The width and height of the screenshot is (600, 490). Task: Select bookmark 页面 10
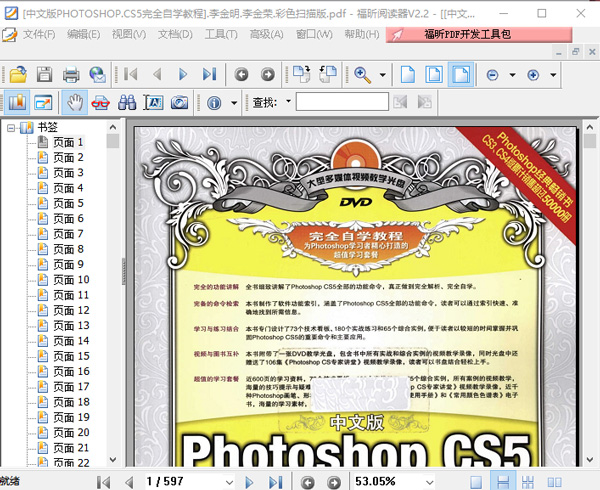coord(71,280)
